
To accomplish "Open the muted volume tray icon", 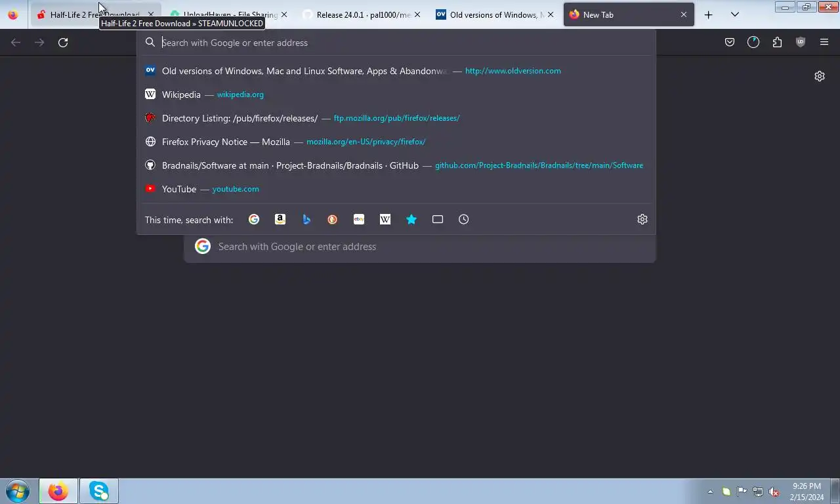I will pos(774,492).
